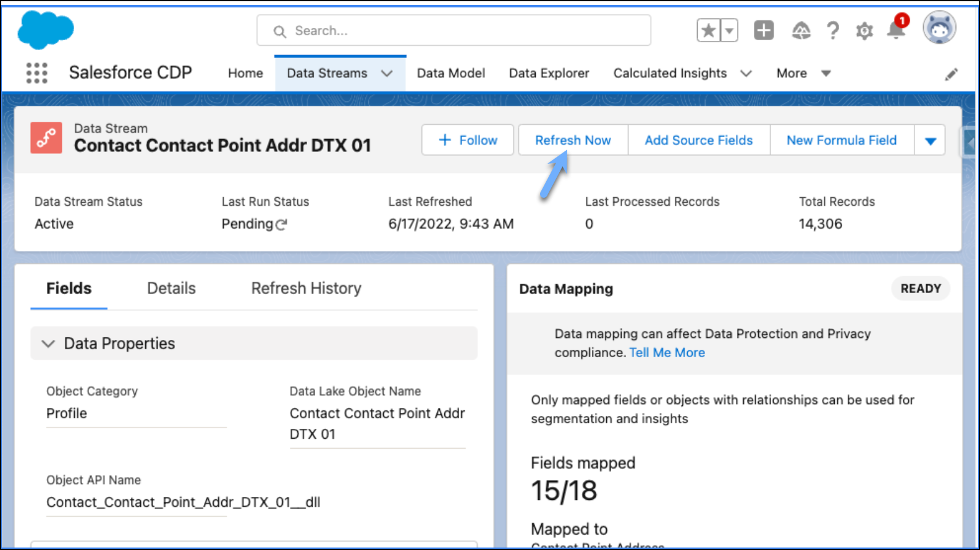Click the Fields mapped count 15/18

pos(564,491)
